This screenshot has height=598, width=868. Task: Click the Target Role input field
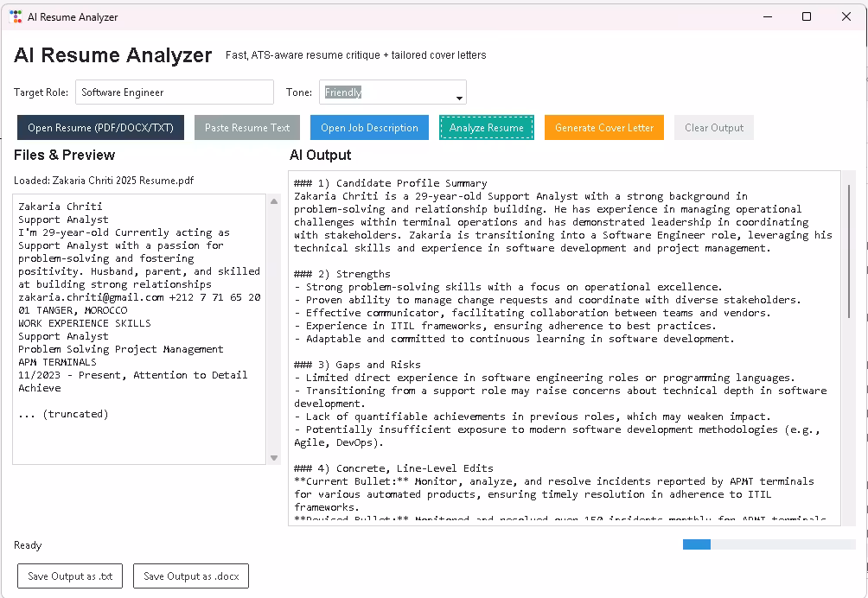click(175, 92)
